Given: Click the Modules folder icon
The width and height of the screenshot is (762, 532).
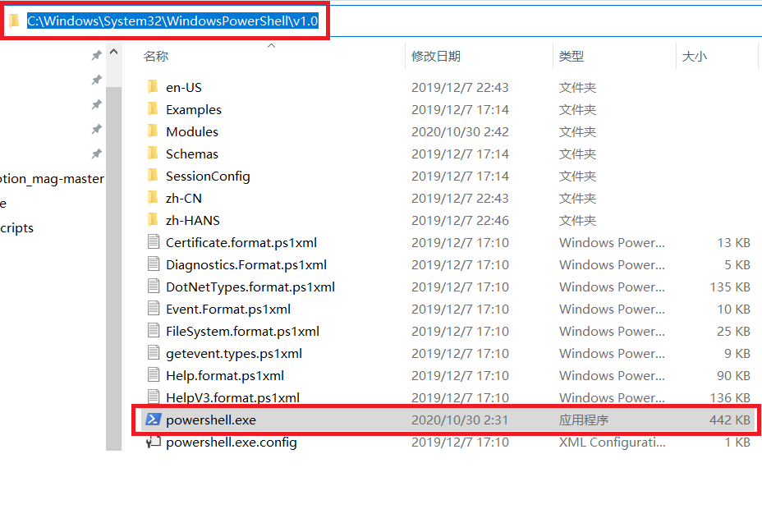Looking at the screenshot, I should 153,131.
